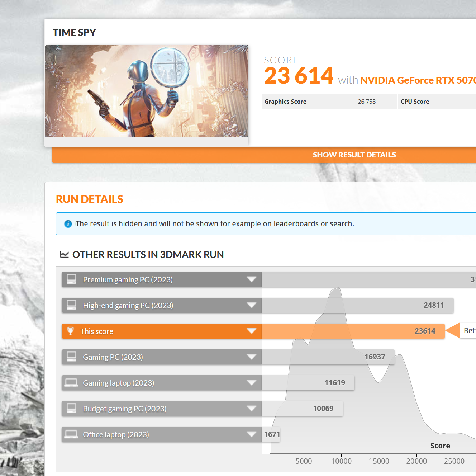Click the Time Spy benchmark thumbnail image

[146, 91]
